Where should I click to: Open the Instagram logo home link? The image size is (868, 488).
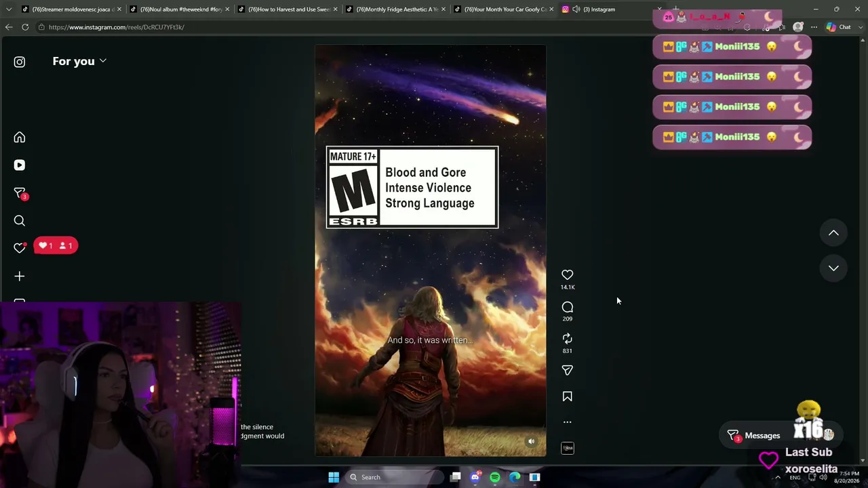(x=20, y=62)
